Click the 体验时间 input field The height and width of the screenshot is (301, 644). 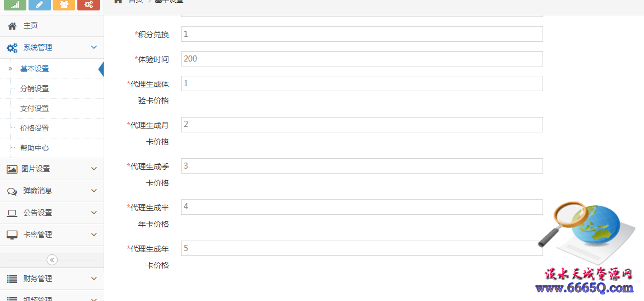tap(362, 59)
